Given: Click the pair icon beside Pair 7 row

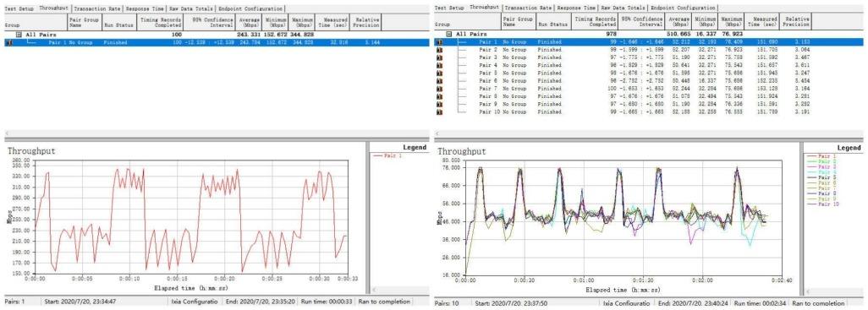Looking at the screenshot, I should [440, 89].
